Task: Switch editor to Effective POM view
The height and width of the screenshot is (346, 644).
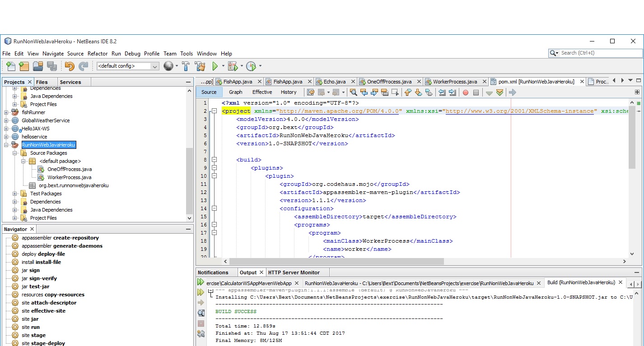Action: point(262,92)
